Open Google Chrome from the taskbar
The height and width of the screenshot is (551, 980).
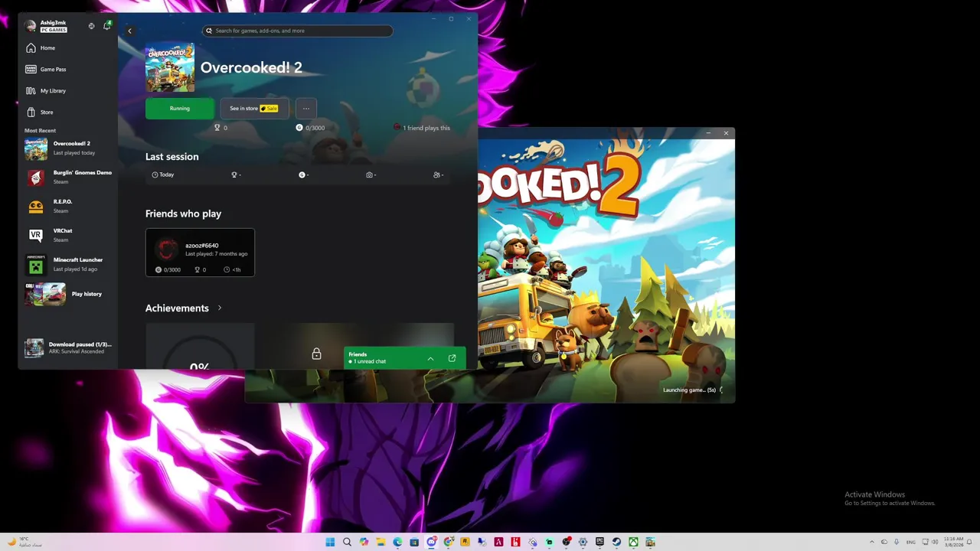448,542
